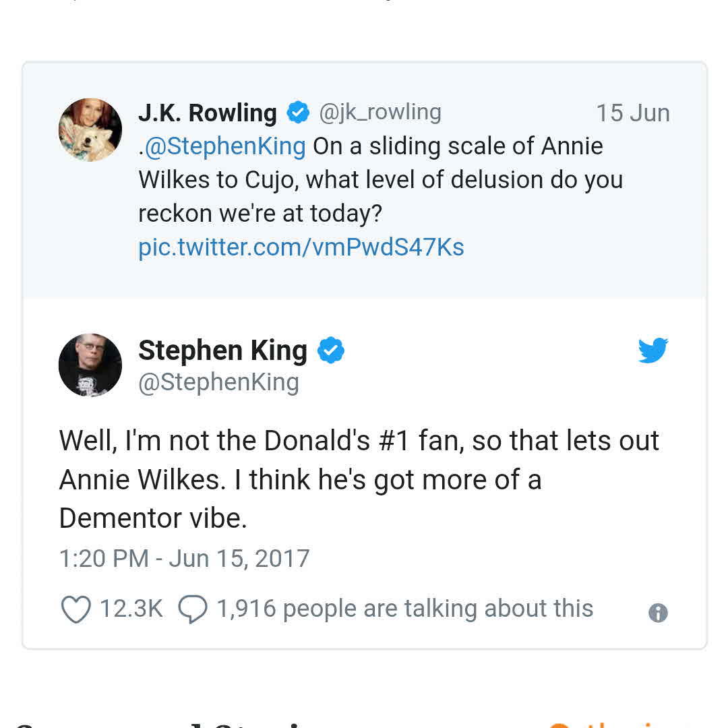
Task: Click J.K. Rowling's profile picture
Action: (90, 129)
